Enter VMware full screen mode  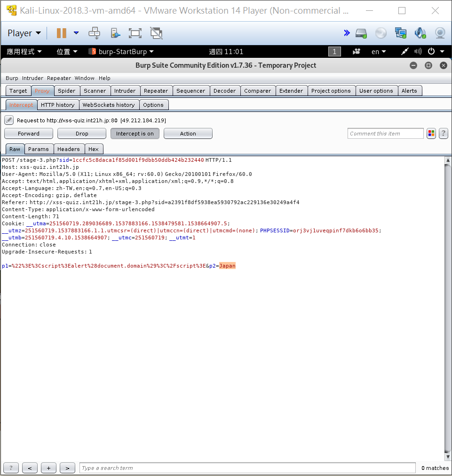(135, 33)
